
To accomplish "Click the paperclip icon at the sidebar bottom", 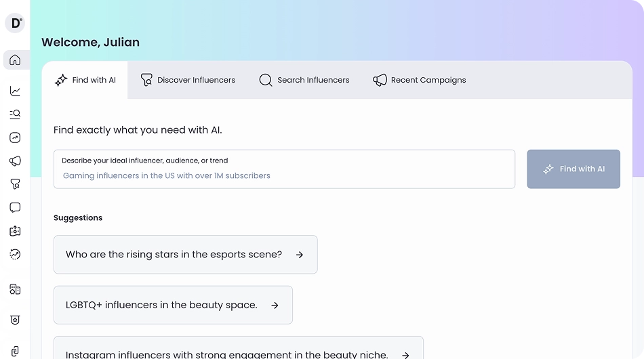I will coord(15,351).
